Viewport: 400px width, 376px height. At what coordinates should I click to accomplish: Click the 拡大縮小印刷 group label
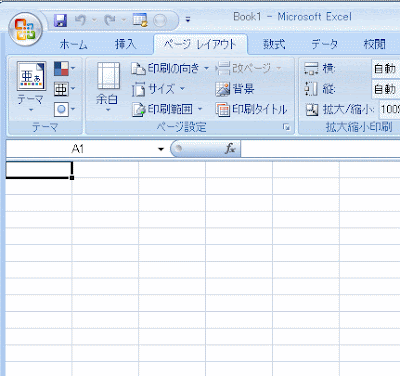(359, 127)
